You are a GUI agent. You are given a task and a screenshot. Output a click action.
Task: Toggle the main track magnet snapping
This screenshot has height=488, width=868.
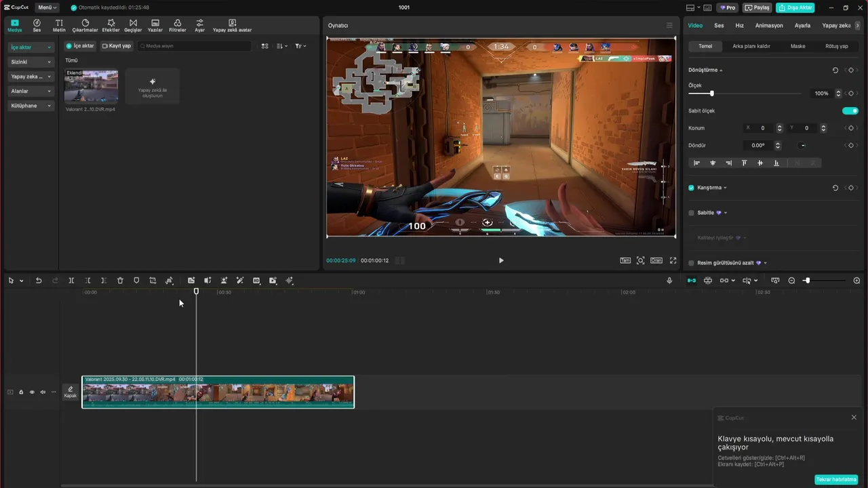point(692,281)
